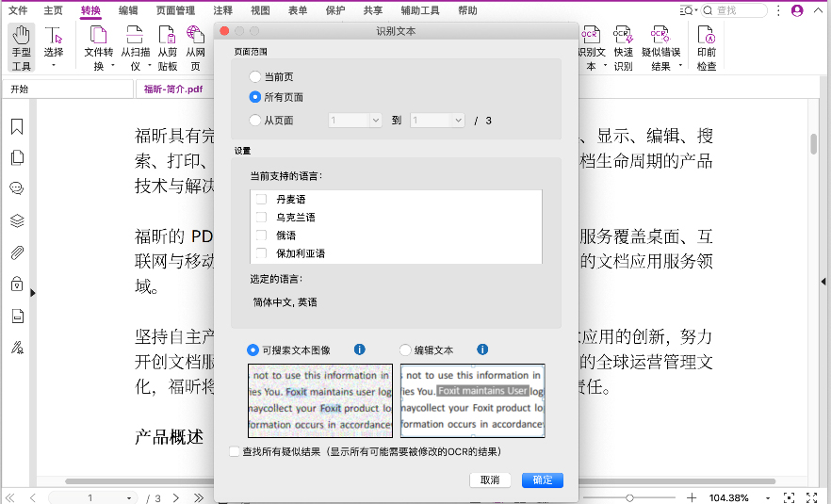Image resolution: width=831 pixels, height=504 pixels.
Task: Open the Comments panel in sidebar
Action: [17, 188]
